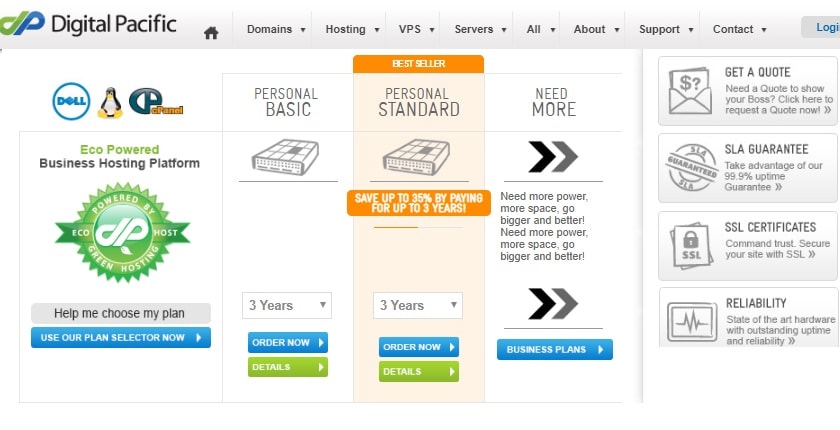840x430 pixels.
Task: Expand the VPS menu
Action: click(416, 29)
